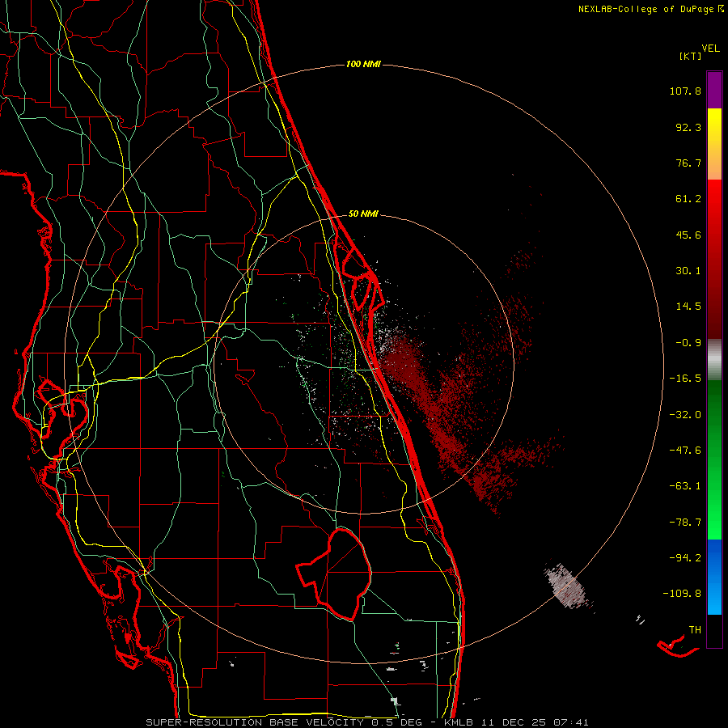The width and height of the screenshot is (728, 728).
Task: Click the -47.6 scale value
Action: coord(685,451)
